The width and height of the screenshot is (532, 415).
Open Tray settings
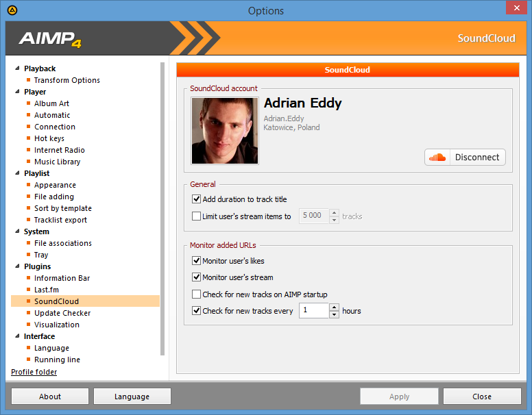pyautogui.click(x=41, y=255)
